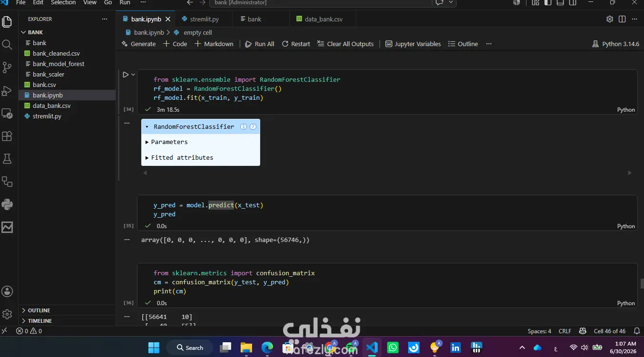Open Customize Layout button
This screenshot has height=357, width=644.
point(536,2)
